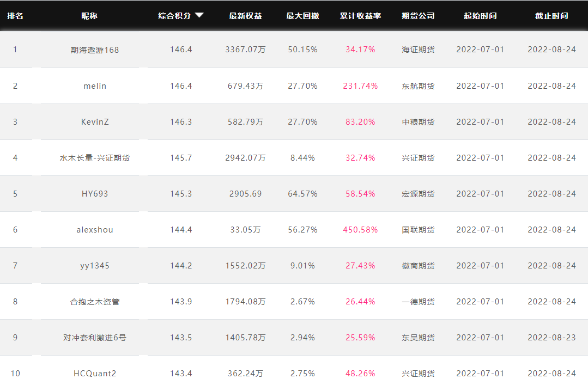Select the 34.17% cumulative return value
Screen dimensions: 588x391
(360, 50)
